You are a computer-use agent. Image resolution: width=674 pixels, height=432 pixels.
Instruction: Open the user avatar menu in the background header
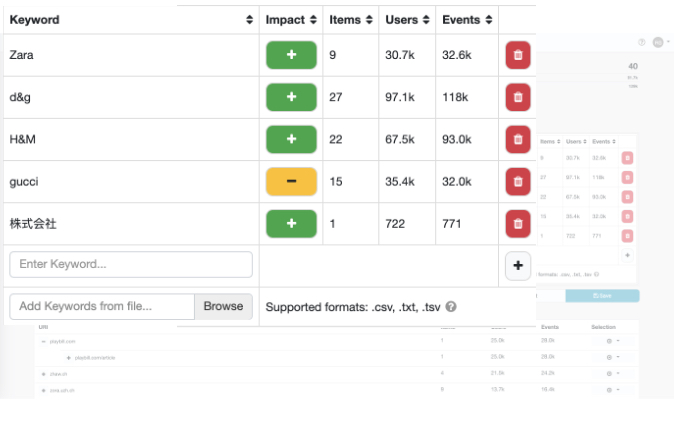[x=661, y=42]
